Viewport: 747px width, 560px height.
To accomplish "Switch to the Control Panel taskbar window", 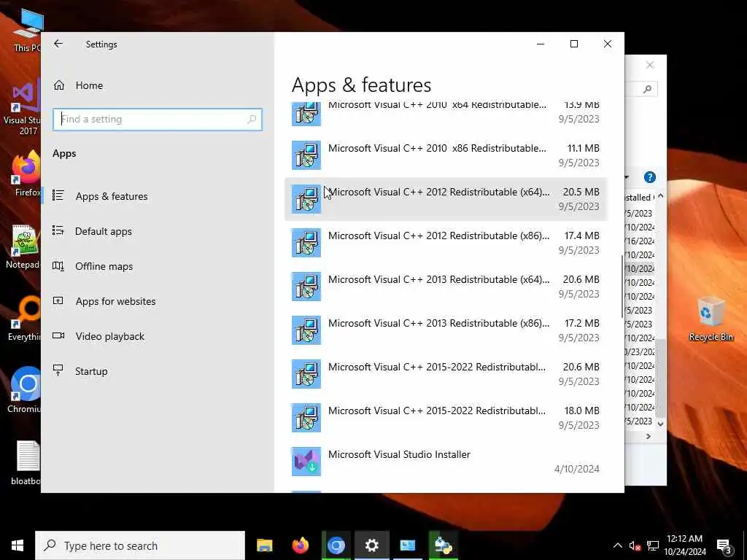I will 407,545.
